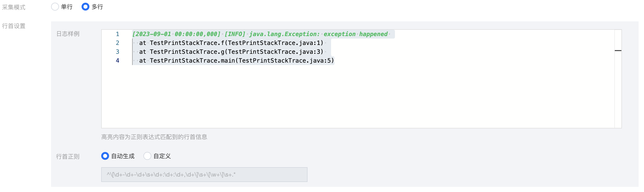Place cursor in TestPrintStackTrace.main stack line

coord(236,60)
